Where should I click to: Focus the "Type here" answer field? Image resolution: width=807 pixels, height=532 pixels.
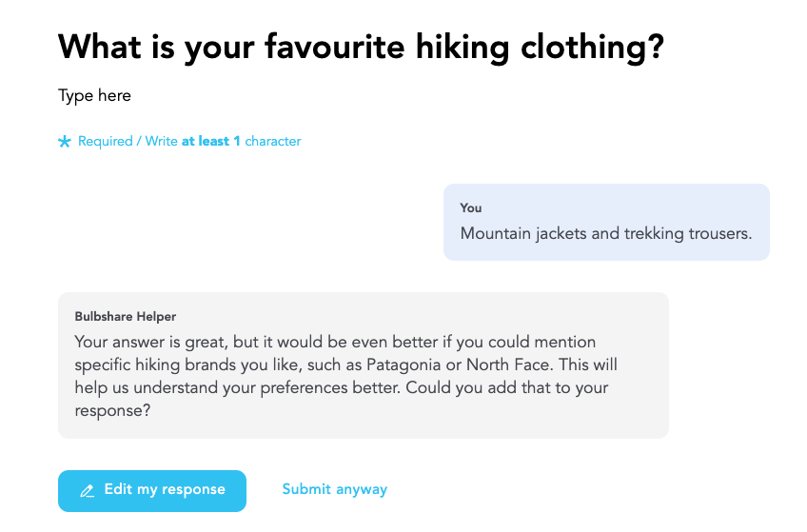pos(95,95)
